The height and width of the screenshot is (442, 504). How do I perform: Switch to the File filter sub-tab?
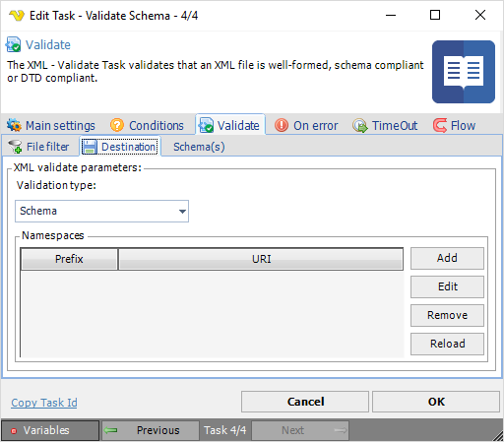pos(39,147)
